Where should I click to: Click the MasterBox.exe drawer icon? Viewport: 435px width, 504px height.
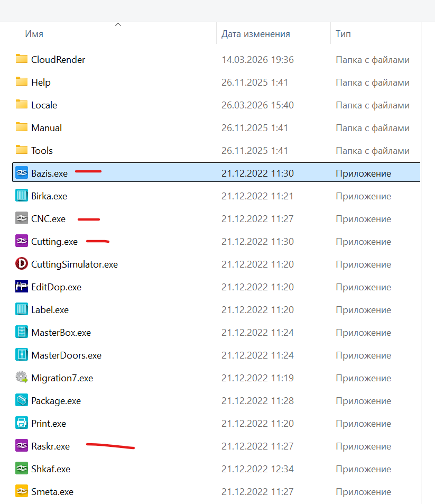pyautogui.click(x=22, y=332)
